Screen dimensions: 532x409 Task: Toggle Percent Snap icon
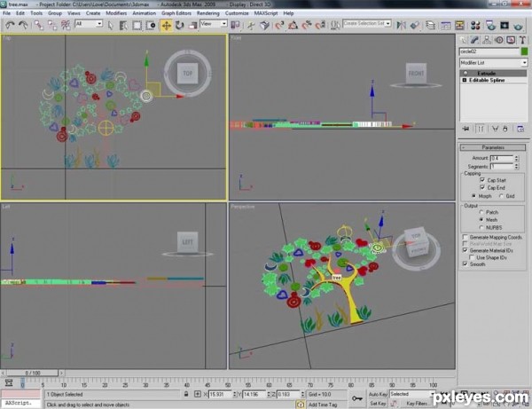tap(307, 25)
